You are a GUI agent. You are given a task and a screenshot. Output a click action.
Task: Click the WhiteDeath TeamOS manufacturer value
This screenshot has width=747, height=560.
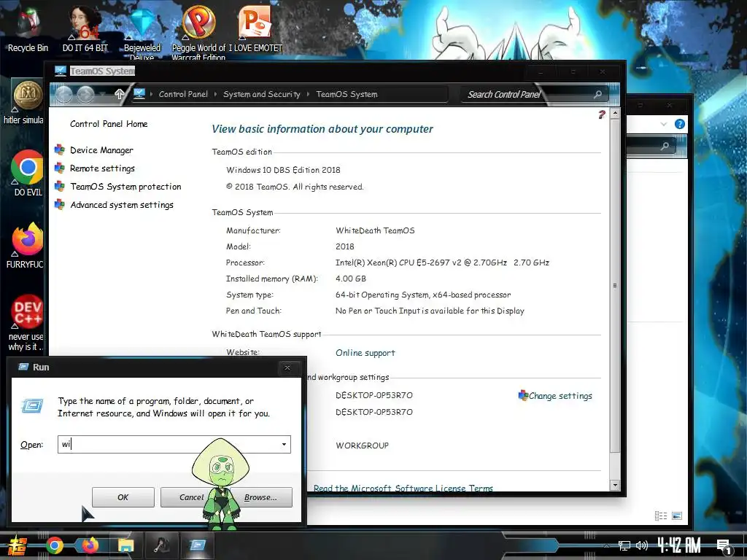pyautogui.click(x=375, y=230)
